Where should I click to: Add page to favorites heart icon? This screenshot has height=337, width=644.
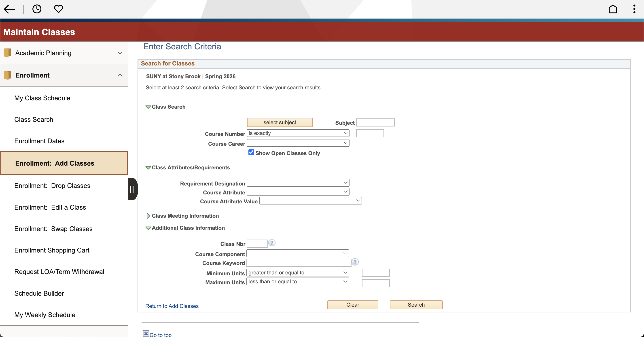point(59,9)
